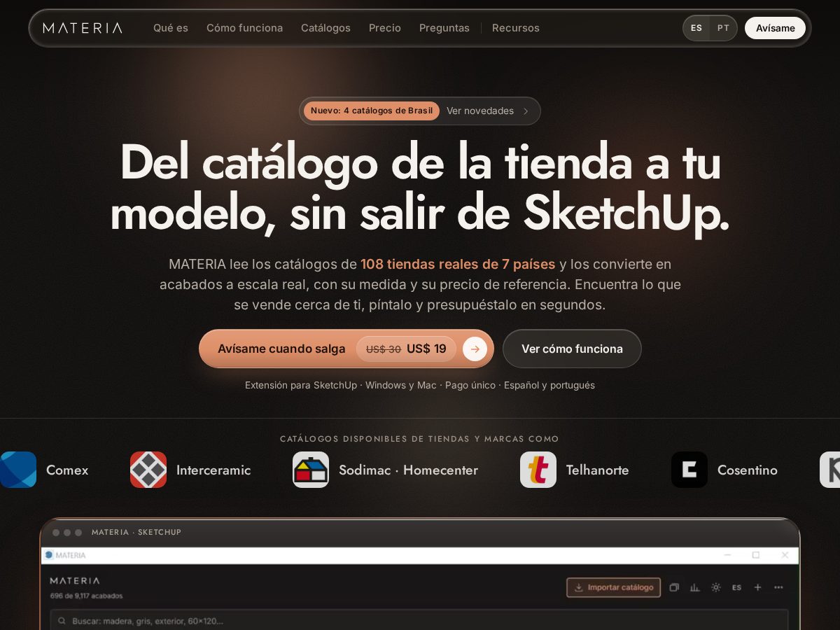Click the Cosentino logo icon
Image resolution: width=840 pixels, height=630 pixels.
[689, 470]
